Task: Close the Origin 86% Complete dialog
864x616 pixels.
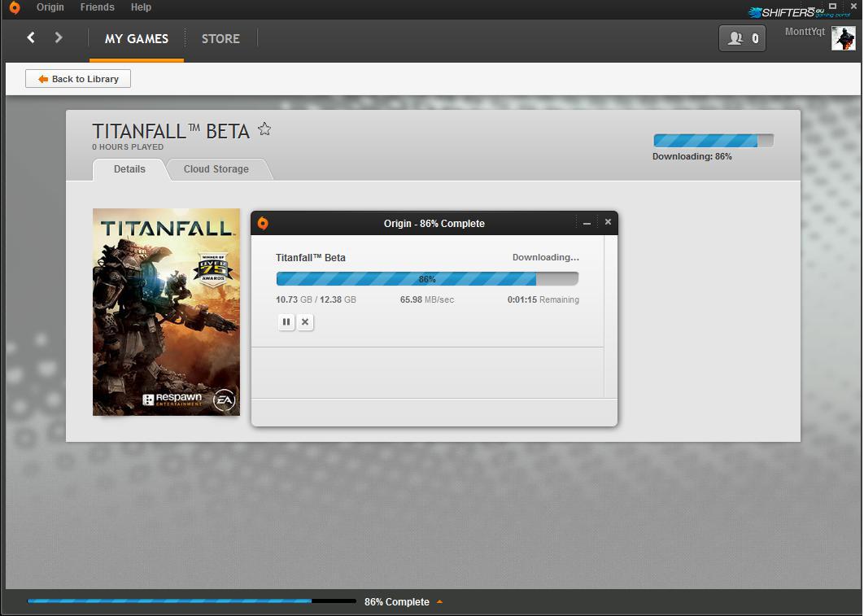Action: coord(608,222)
